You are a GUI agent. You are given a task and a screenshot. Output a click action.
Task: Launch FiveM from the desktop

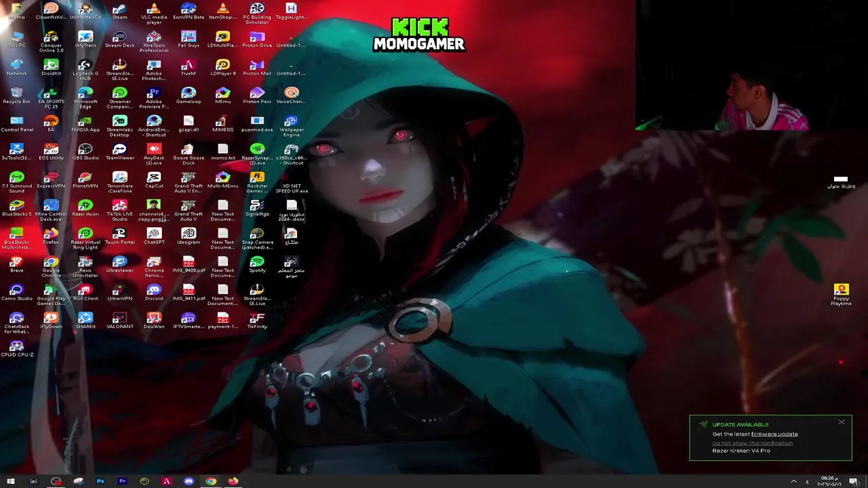(x=189, y=68)
